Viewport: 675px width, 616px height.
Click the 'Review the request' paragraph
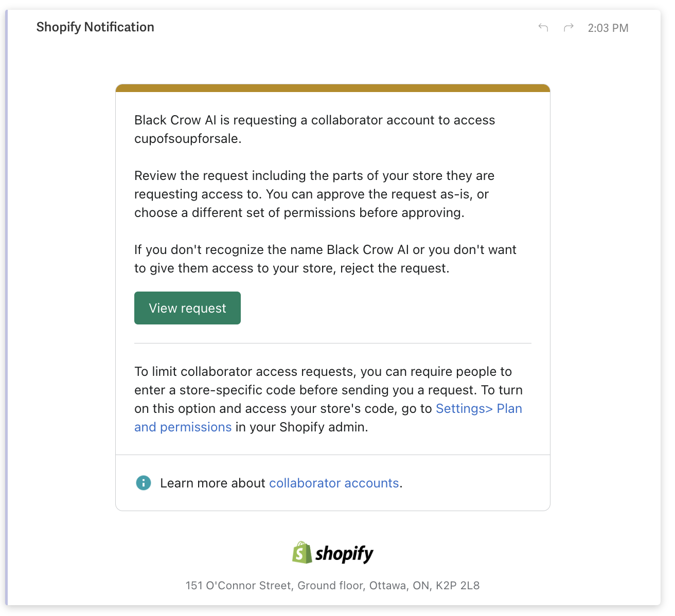coord(314,194)
